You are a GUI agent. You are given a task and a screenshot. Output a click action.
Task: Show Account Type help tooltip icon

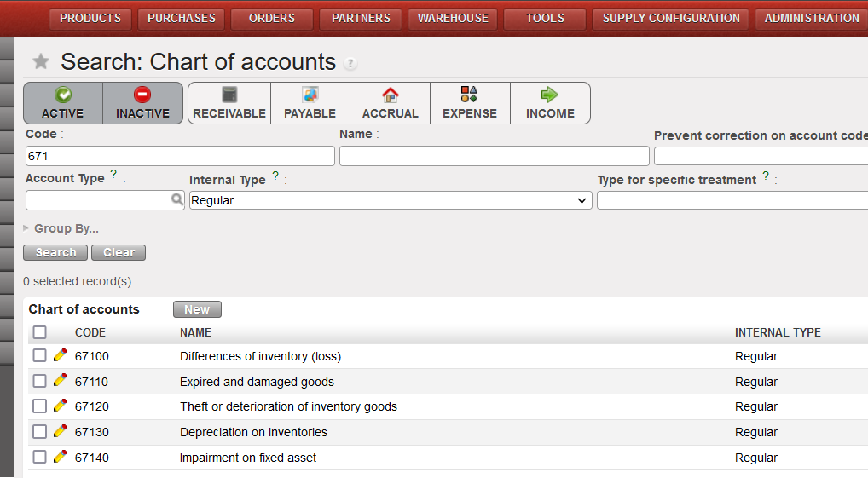113,175
